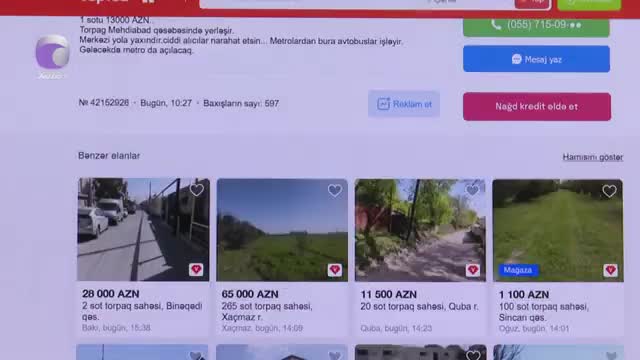Click Nağd kredit əldə et button
Viewport: 640px width, 360px height.
[x=537, y=107]
